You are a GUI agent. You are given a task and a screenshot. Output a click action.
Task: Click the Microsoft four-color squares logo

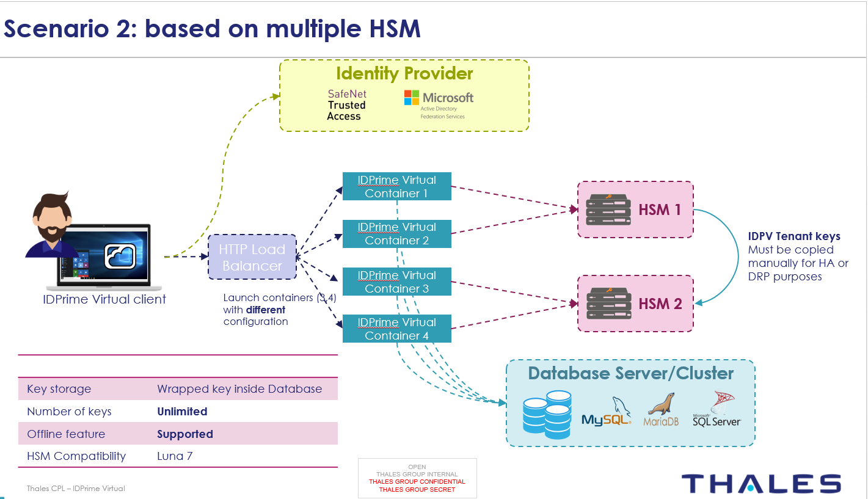click(412, 98)
